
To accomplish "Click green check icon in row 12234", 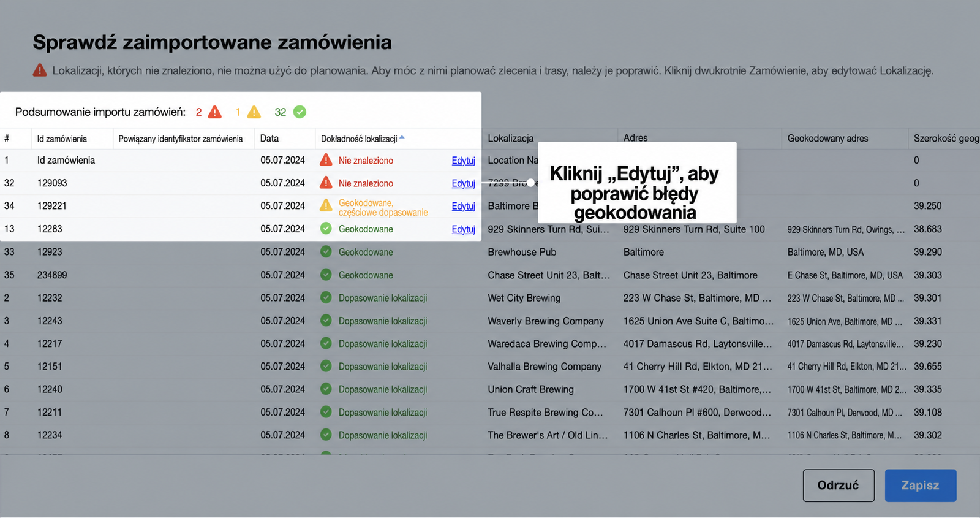I will (326, 435).
